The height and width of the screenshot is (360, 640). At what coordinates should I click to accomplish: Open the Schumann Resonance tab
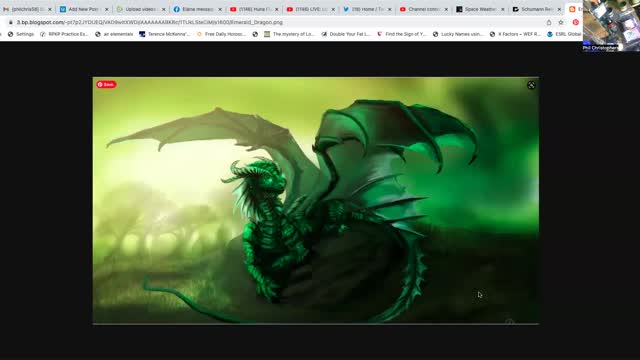[536, 9]
